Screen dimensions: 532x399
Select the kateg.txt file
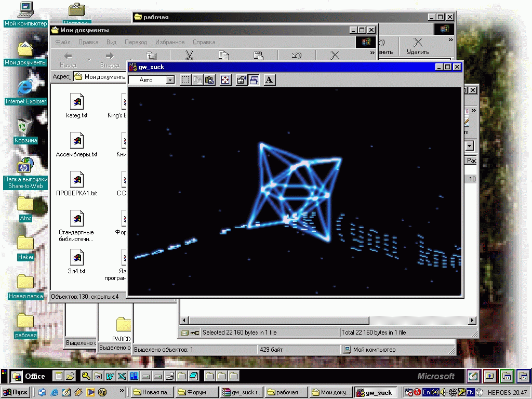click(x=77, y=107)
